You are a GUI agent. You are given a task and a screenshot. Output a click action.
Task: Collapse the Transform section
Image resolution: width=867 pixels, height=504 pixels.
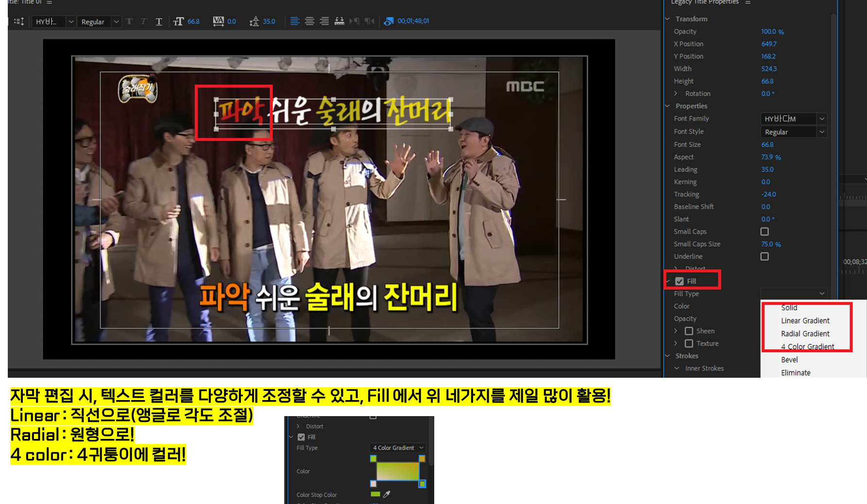pos(667,19)
